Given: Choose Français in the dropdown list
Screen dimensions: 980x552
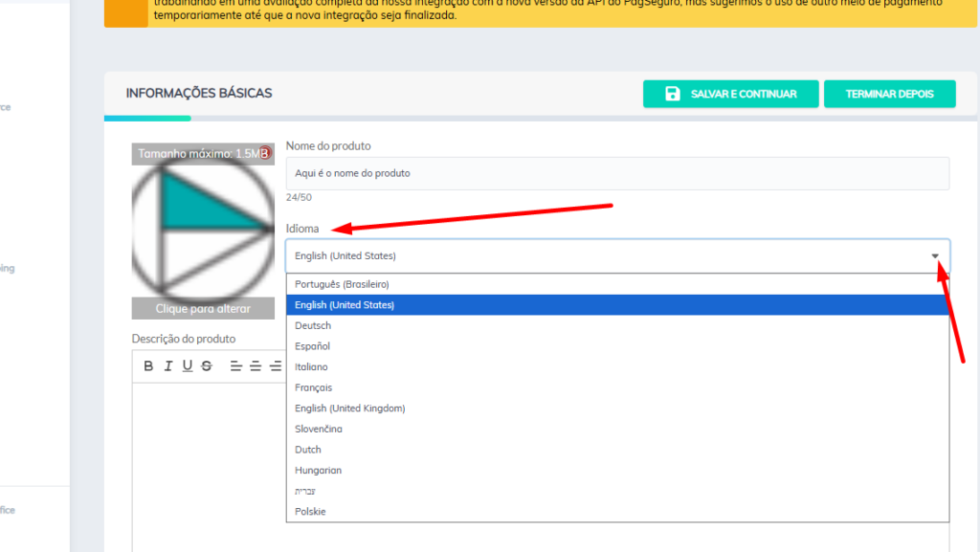Looking at the screenshot, I should pos(314,387).
